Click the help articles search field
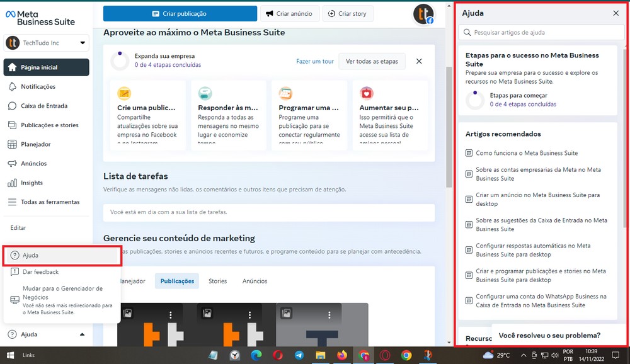Image resolution: width=630 pixels, height=364 pixels. tap(540, 32)
